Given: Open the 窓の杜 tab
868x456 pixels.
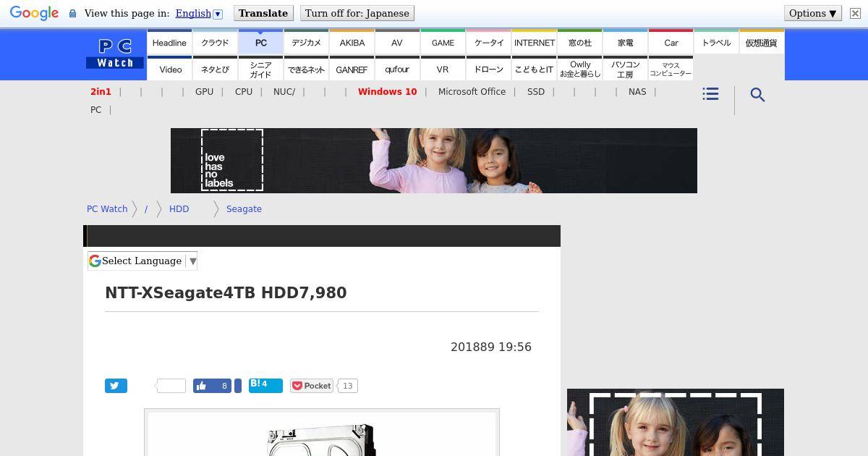Looking at the screenshot, I should point(579,42).
